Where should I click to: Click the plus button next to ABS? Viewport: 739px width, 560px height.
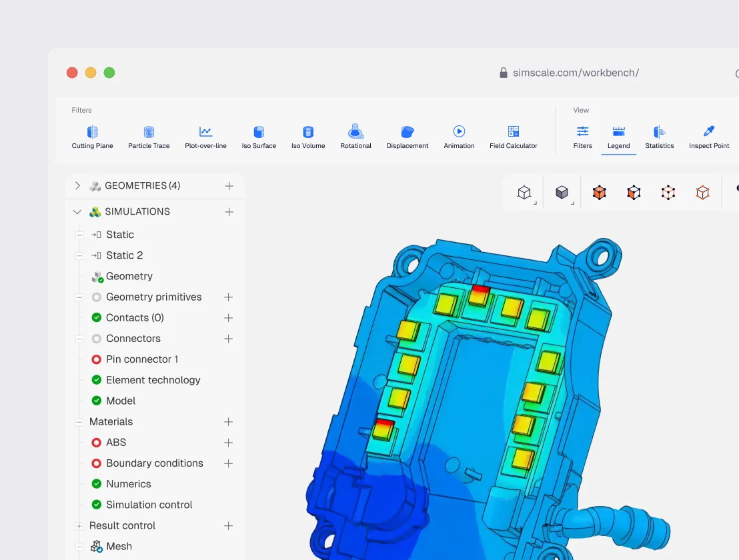tap(229, 443)
